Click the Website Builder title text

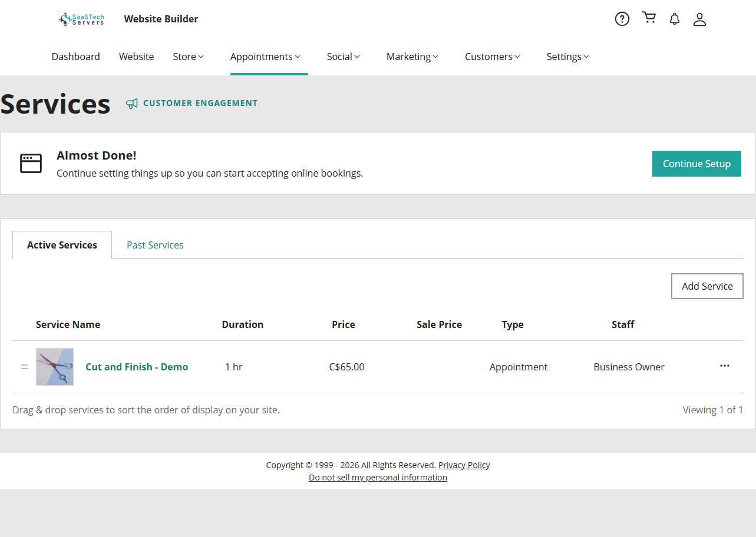pos(161,19)
